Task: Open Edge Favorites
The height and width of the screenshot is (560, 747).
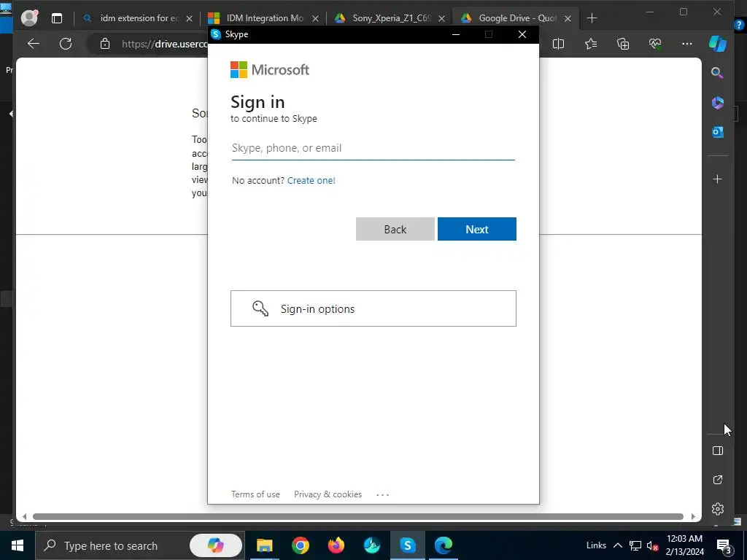Action: tap(591, 44)
